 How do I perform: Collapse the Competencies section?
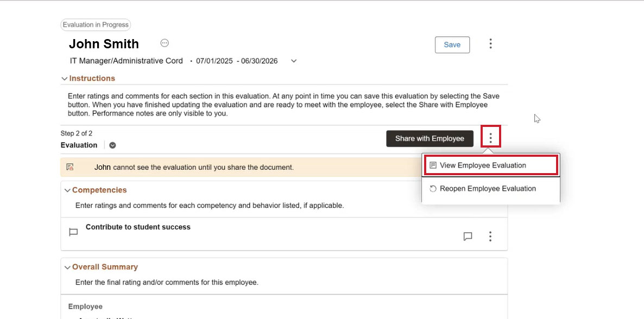(67, 190)
